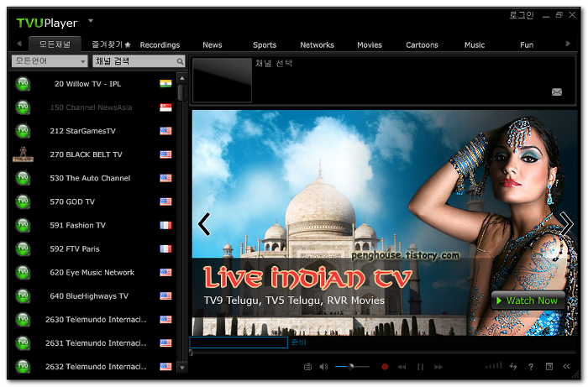Open help with question mark icon
588x387 pixels.
point(531,367)
